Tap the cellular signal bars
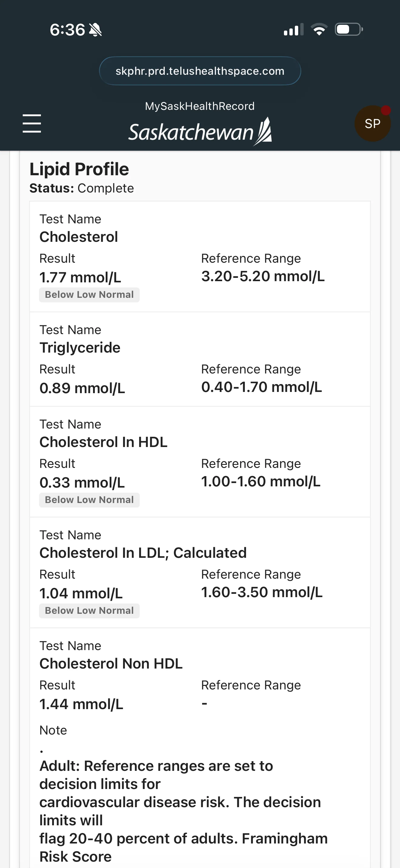 [x=294, y=29]
